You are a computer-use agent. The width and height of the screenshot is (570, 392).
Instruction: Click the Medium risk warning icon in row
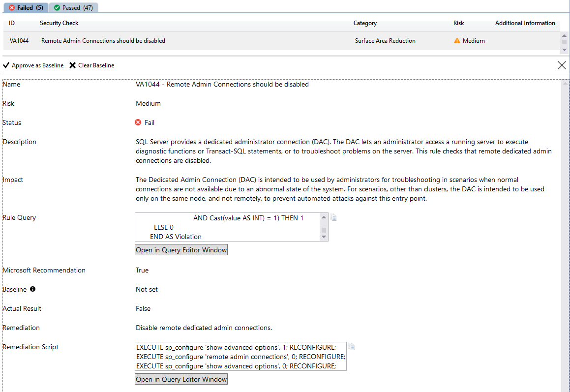(457, 41)
